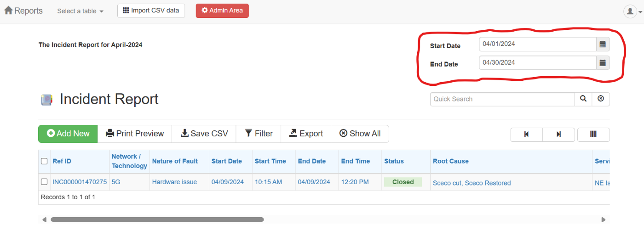The height and width of the screenshot is (247, 644).
Task: Open the user account menu
Action: pyautogui.click(x=632, y=11)
